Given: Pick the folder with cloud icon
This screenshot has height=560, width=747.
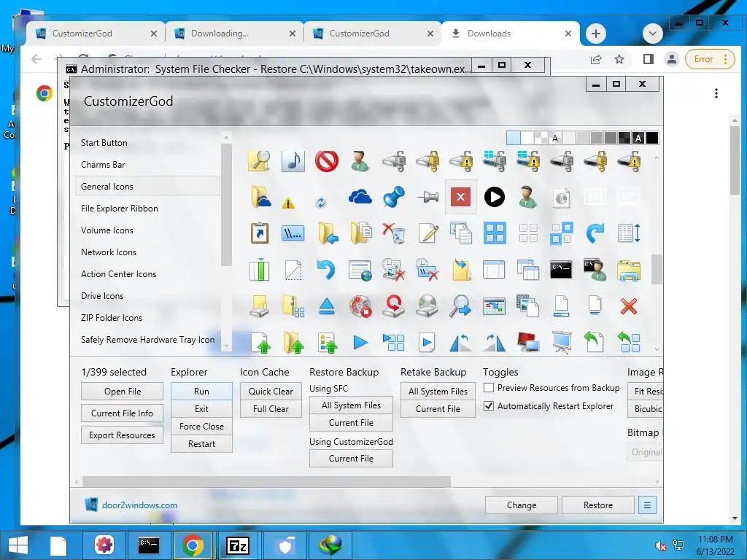Looking at the screenshot, I should 260,197.
